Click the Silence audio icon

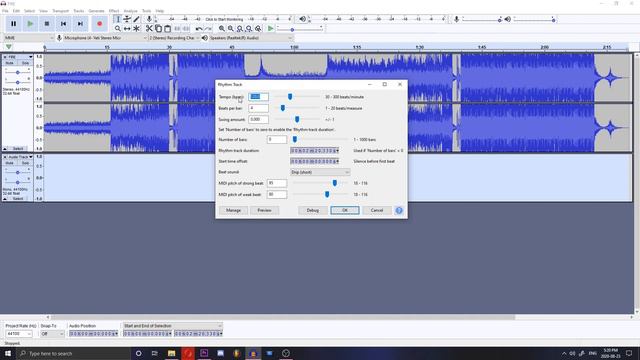click(186, 29)
